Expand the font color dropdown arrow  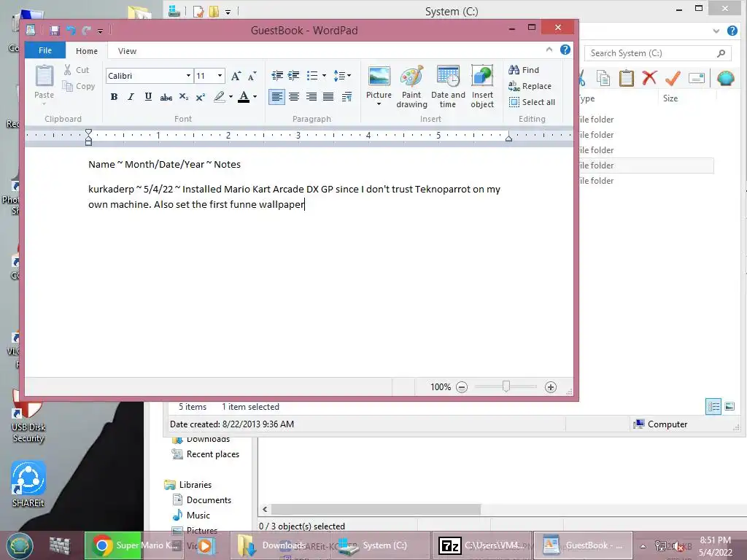(255, 97)
